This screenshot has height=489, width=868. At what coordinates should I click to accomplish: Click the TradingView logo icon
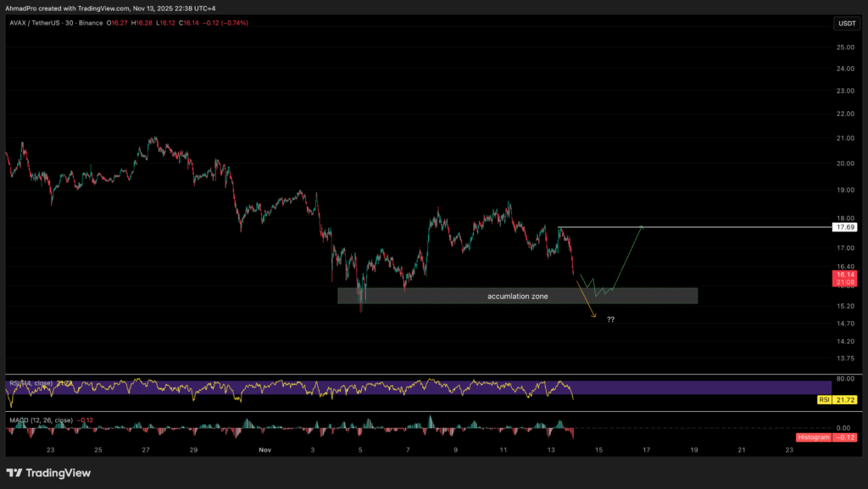pyautogui.click(x=14, y=473)
